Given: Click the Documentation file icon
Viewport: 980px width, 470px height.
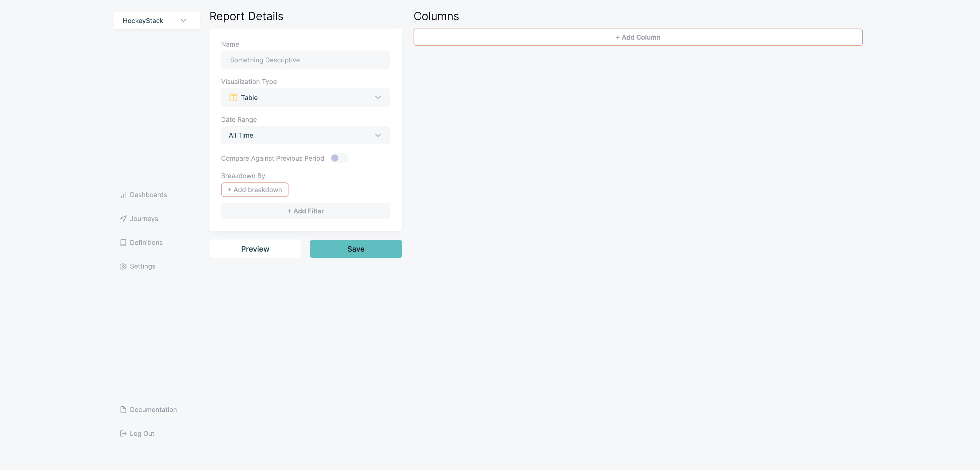Looking at the screenshot, I should point(123,409).
